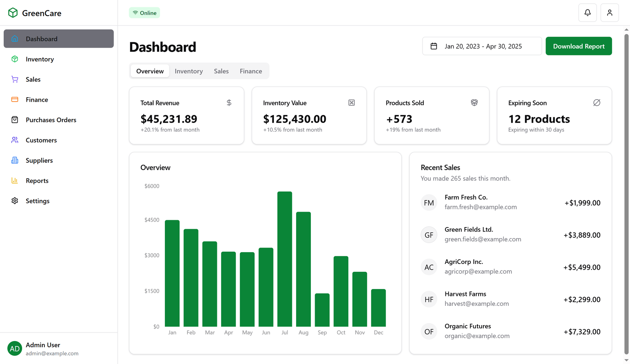Open the Finance tab
Viewport: 630px width, 364px height.
251,71
